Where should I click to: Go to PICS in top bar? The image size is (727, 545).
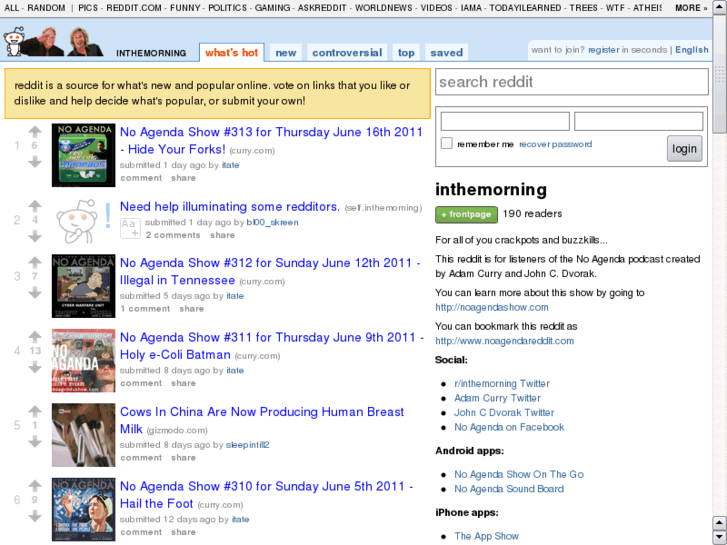88,8
